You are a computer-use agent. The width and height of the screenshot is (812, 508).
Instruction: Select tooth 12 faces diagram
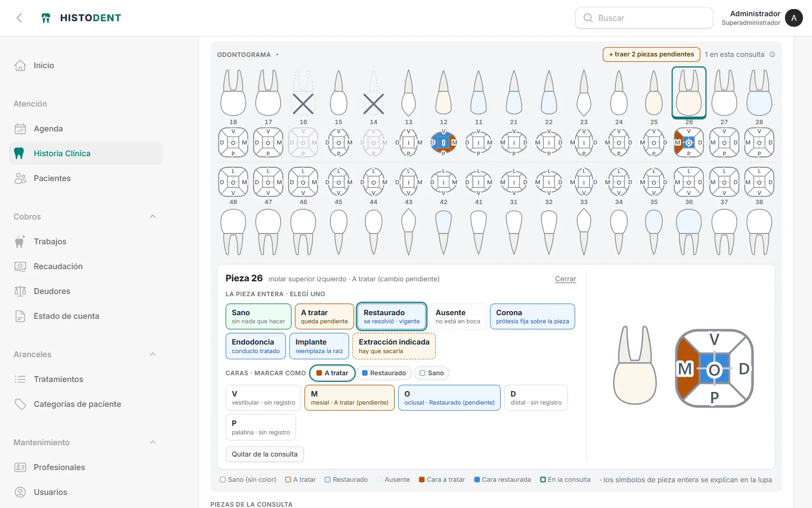tap(443, 142)
